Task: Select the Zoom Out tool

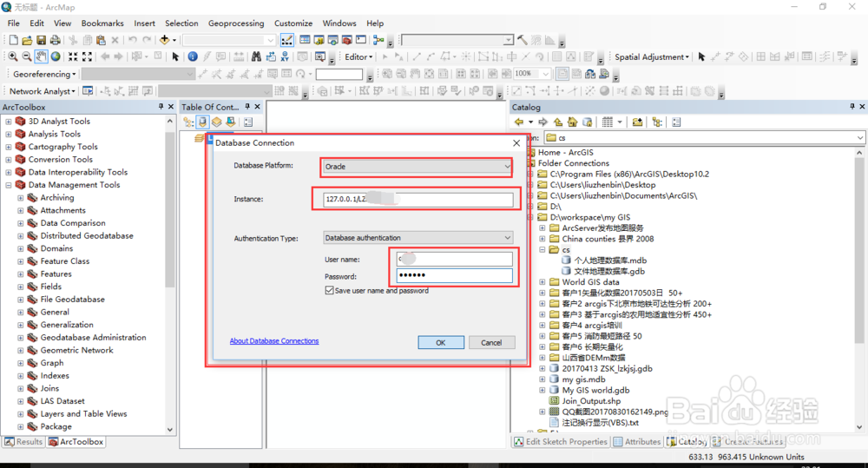Action: pos(27,56)
